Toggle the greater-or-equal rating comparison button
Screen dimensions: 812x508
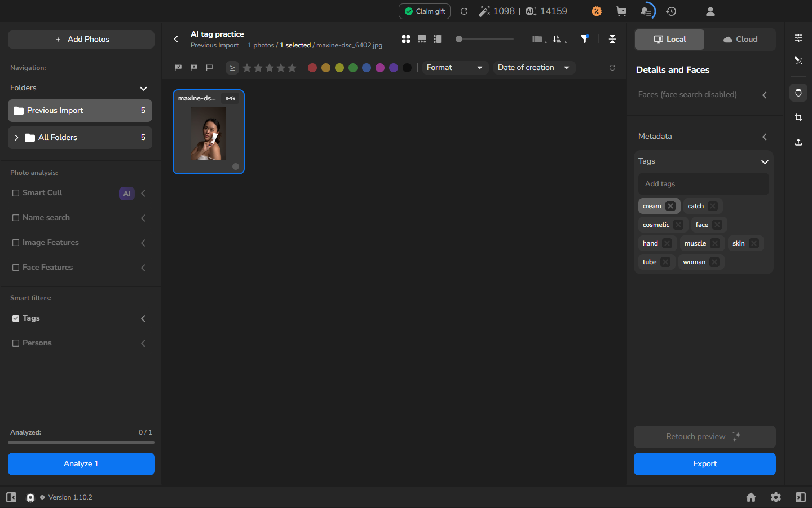pos(232,68)
